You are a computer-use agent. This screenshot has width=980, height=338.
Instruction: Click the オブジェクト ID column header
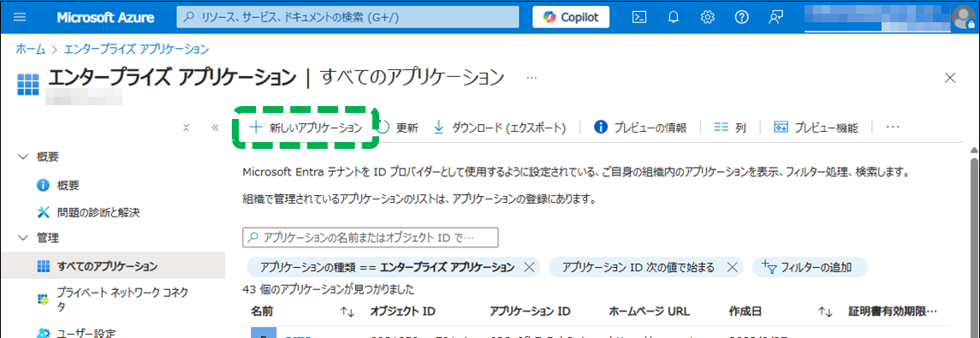tap(402, 311)
